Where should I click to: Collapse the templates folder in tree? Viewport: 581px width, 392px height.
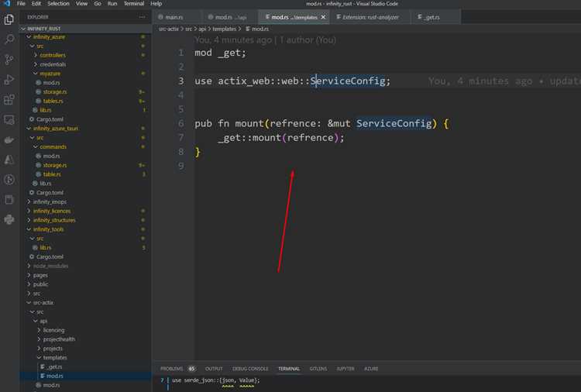pyautogui.click(x=39, y=358)
